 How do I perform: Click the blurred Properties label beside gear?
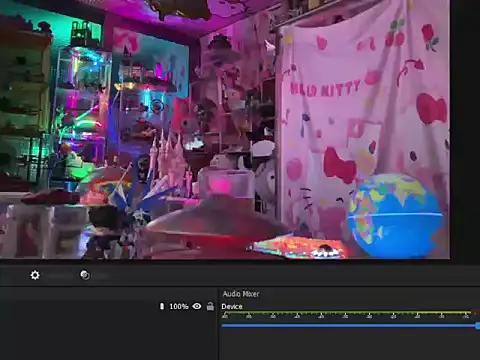(59, 276)
